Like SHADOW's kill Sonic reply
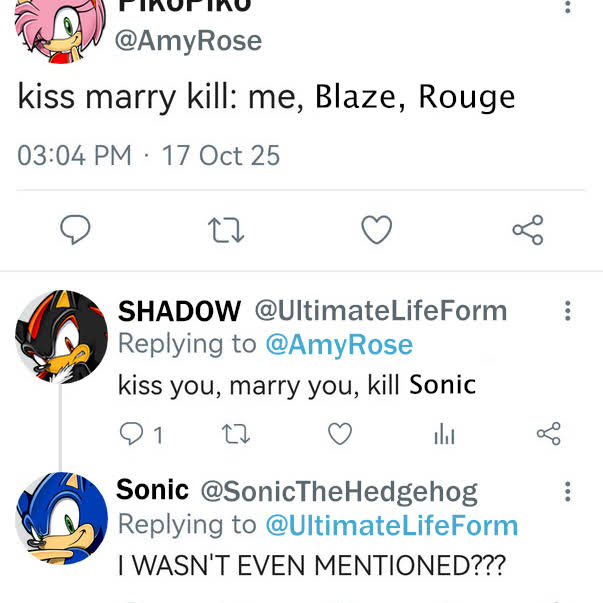Screen dimensions: 603x603 (x=340, y=434)
